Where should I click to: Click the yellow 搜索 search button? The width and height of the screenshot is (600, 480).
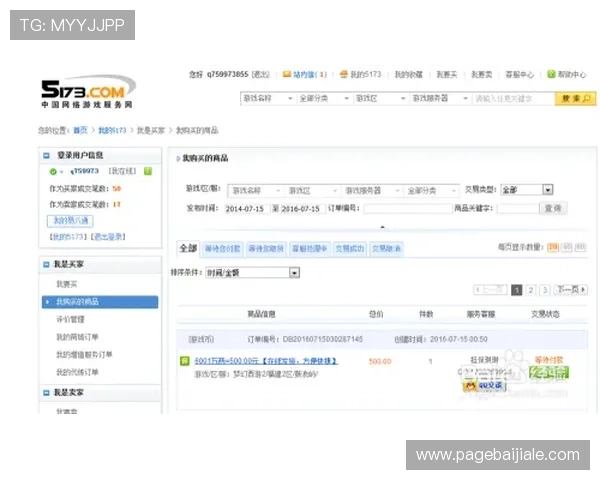pyautogui.click(x=575, y=99)
